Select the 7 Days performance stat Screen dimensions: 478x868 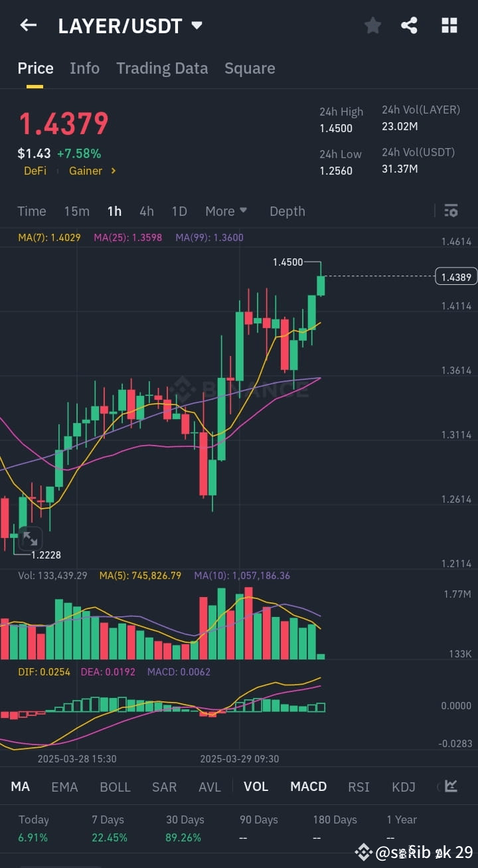[x=109, y=826]
